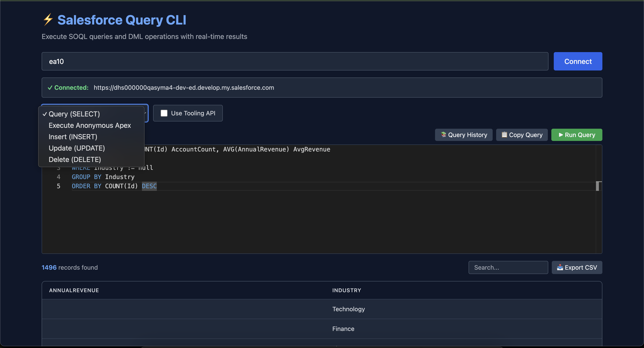This screenshot has height=348, width=644.
Task: Enable the Use Tooling API checkbox
Action: coord(164,113)
